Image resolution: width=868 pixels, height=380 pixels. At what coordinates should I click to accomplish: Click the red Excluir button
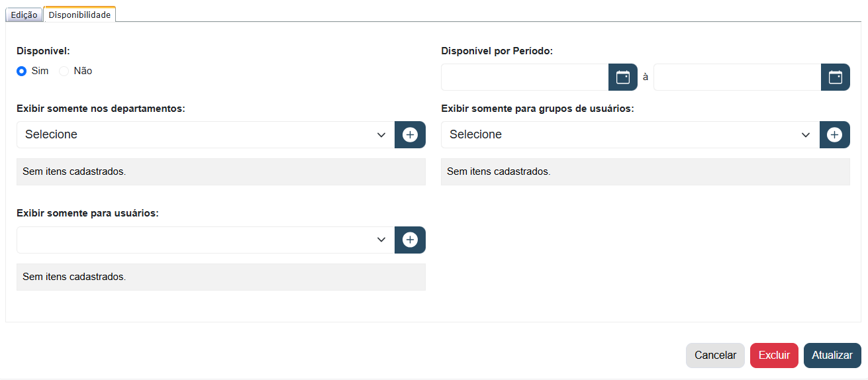pyautogui.click(x=774, y=356)
